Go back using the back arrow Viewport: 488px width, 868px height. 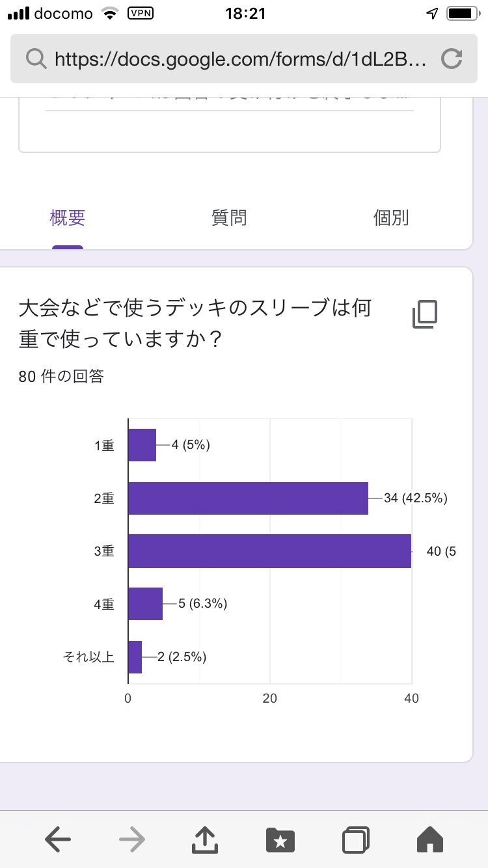tap(57, 839)
